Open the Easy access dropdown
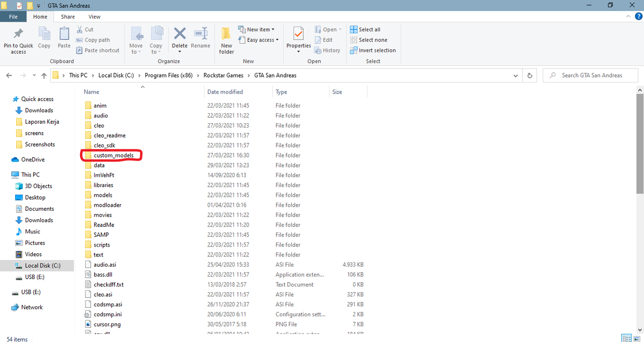The image size is (644, 342). coord(259,40)
